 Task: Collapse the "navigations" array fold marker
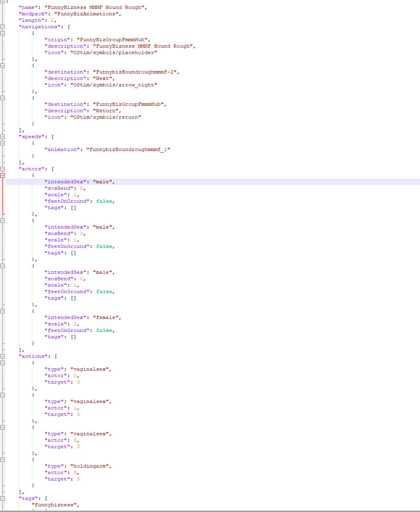coord(2,27)
